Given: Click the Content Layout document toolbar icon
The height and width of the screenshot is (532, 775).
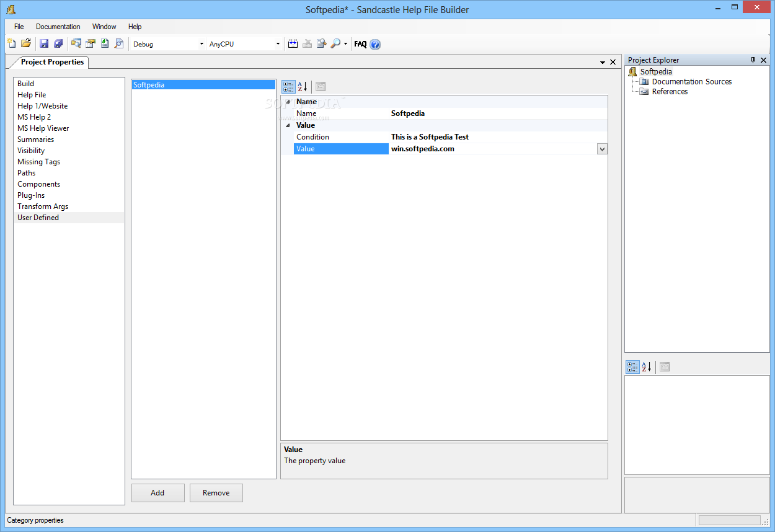Looking at the screenshot, I should click(x=105, y=43).
